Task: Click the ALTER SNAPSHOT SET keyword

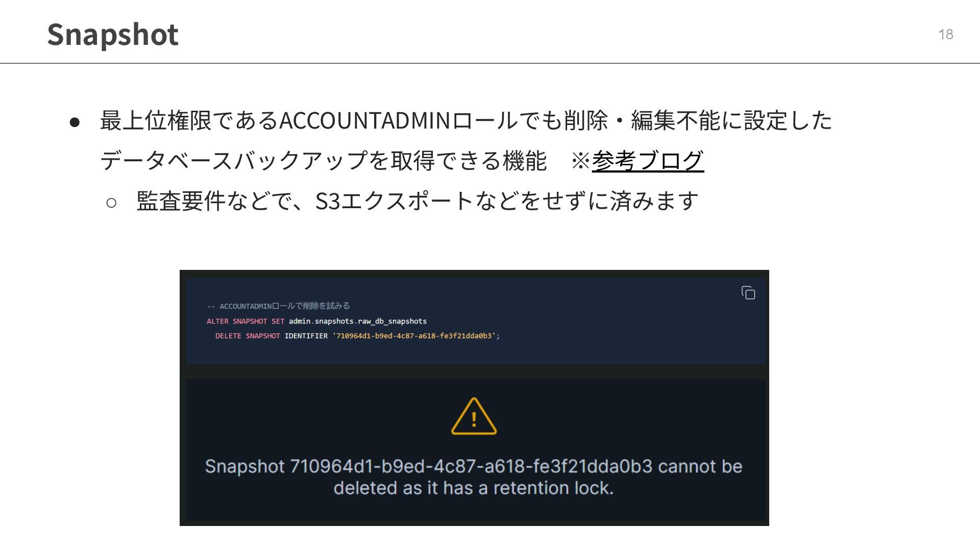Action: (x=246, y=321)
